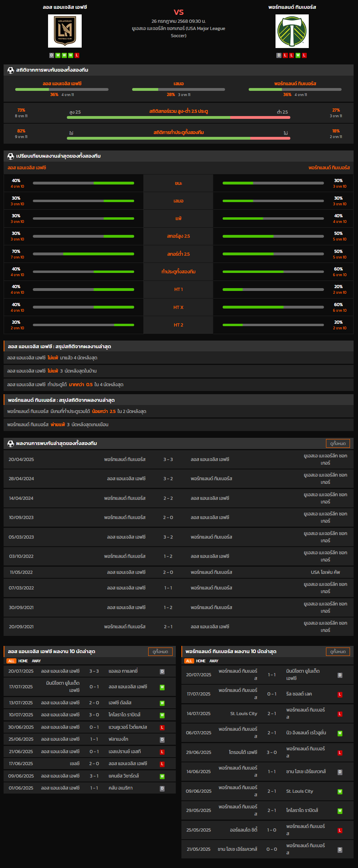This screenshot has height=868, width=358.
Task: Click Portland 36% head-to-head win bar
Action: (x=295, y=90)
